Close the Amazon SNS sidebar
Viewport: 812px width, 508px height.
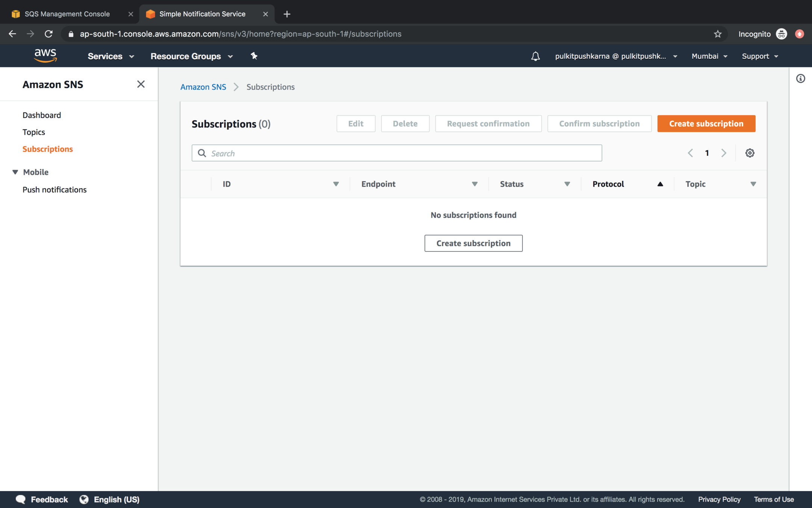pyautogui.click(x=141, y=84)
